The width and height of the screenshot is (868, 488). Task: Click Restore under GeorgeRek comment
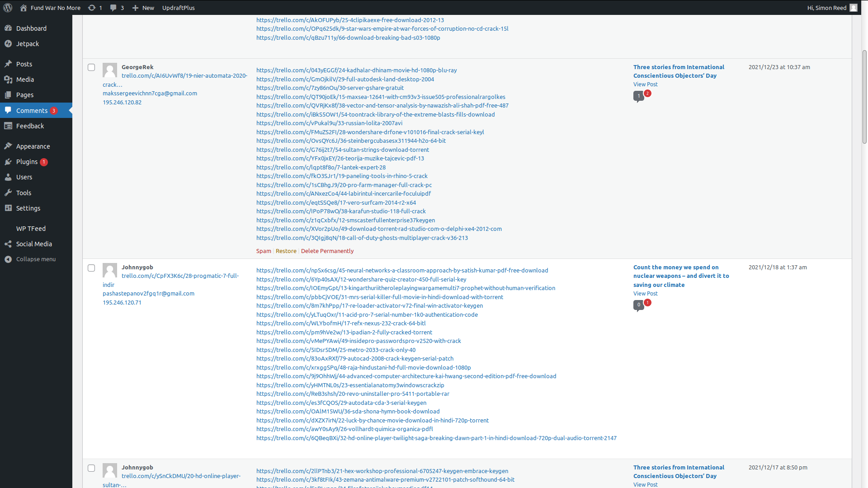[x=286, y=251]
